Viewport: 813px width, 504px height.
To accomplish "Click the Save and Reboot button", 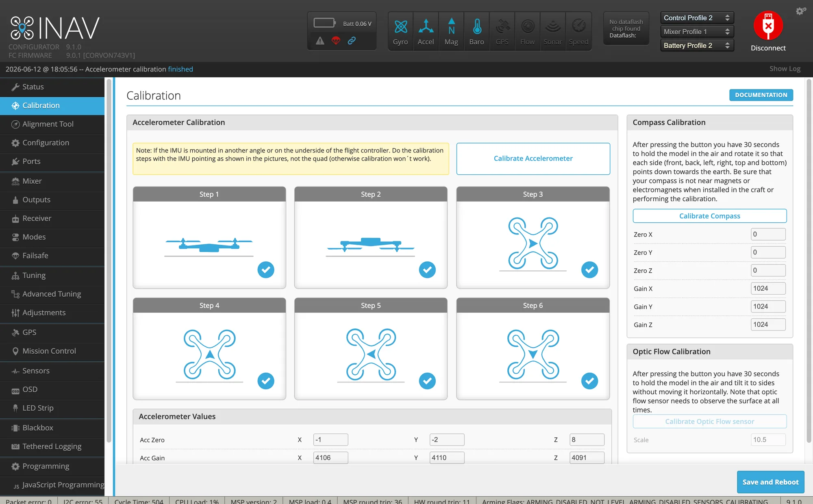I will click(770, 482).
